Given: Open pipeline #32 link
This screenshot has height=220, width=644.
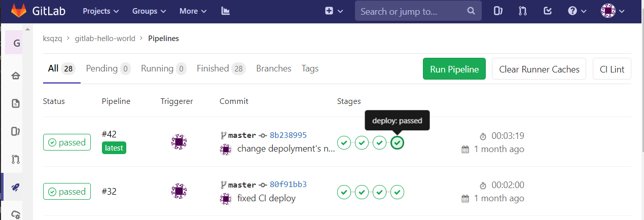Looking at the screenshot, I should pos(109,192).
